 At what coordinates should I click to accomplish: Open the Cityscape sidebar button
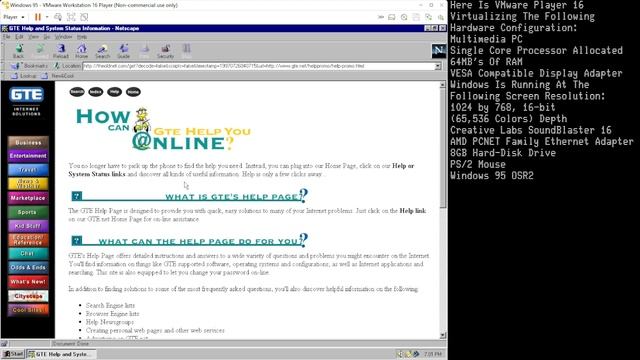click(28, 296)
